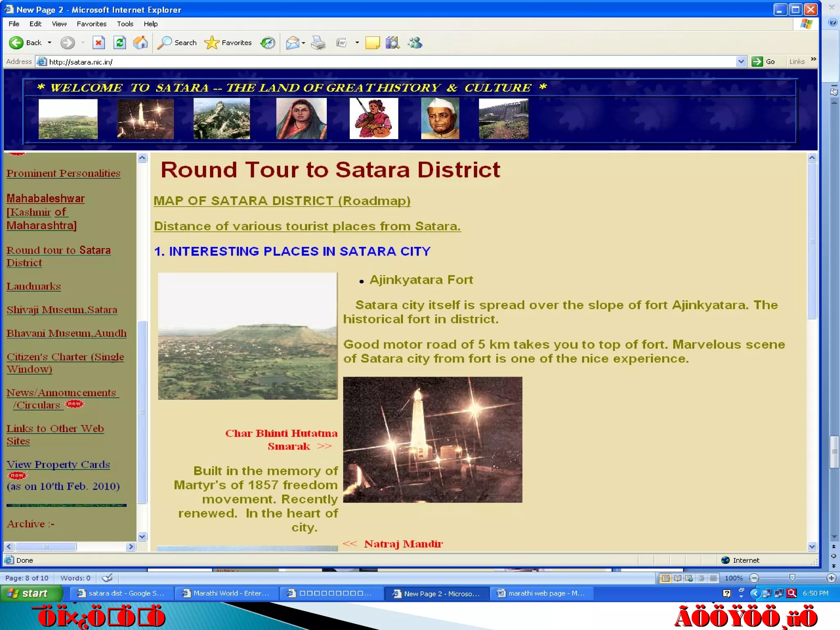The image size is (840, 630).
Task: Click the Ajinkyatara Fort photo
Action: pos(248,336)
